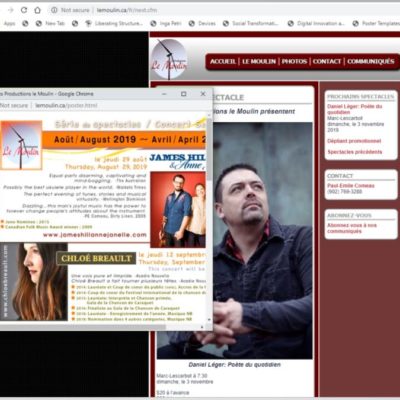Open the LE MOULIN menu item
Viewport: 400px width, 400px height.
pyautogui.click(x=259, y=61)
